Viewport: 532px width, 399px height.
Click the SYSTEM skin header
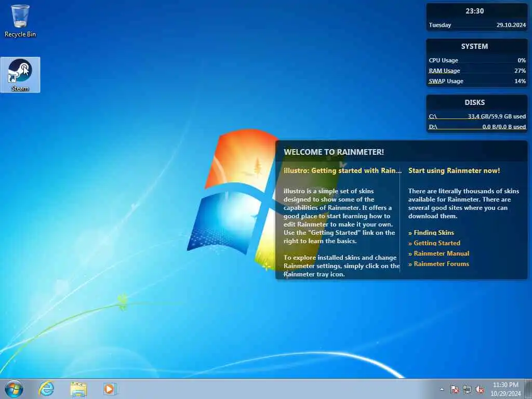point(474,46)
